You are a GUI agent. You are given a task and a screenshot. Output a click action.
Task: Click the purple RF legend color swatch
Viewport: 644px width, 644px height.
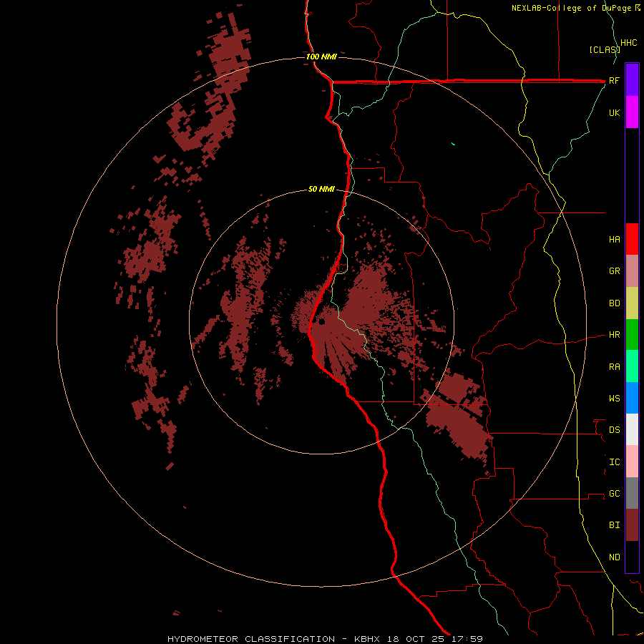click(632, 80)
